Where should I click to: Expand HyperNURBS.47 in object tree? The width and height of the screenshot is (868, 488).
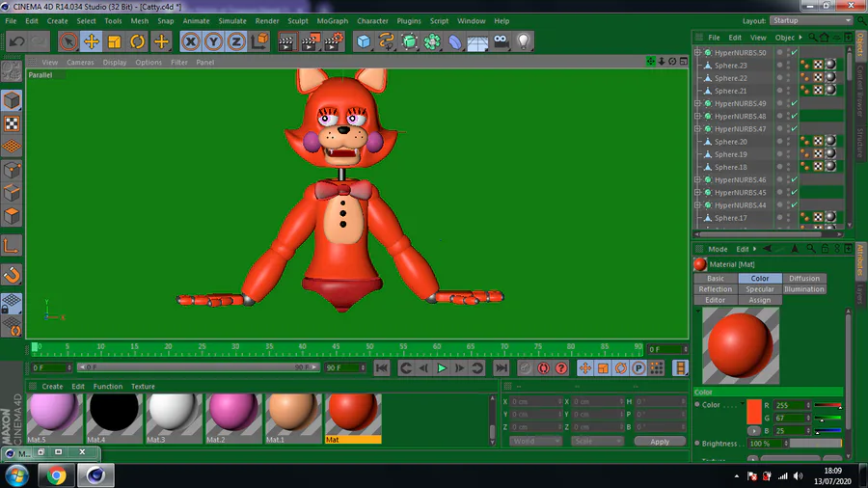[698, 129]
